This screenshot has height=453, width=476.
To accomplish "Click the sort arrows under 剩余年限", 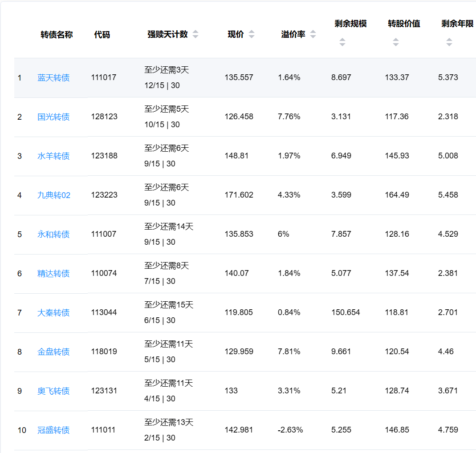I will (x=449, y=42).
